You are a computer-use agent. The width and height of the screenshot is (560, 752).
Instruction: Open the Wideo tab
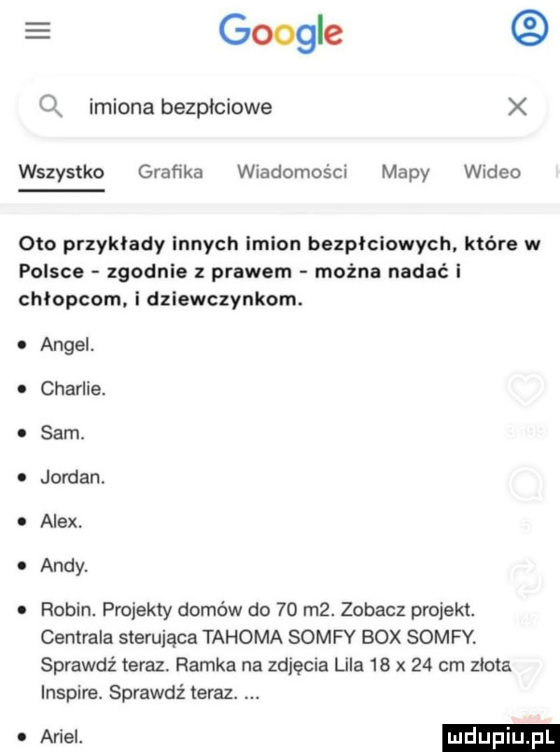[493, 172]
